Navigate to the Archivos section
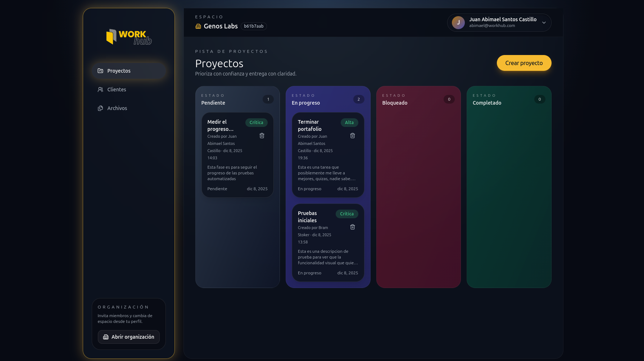 117,108
